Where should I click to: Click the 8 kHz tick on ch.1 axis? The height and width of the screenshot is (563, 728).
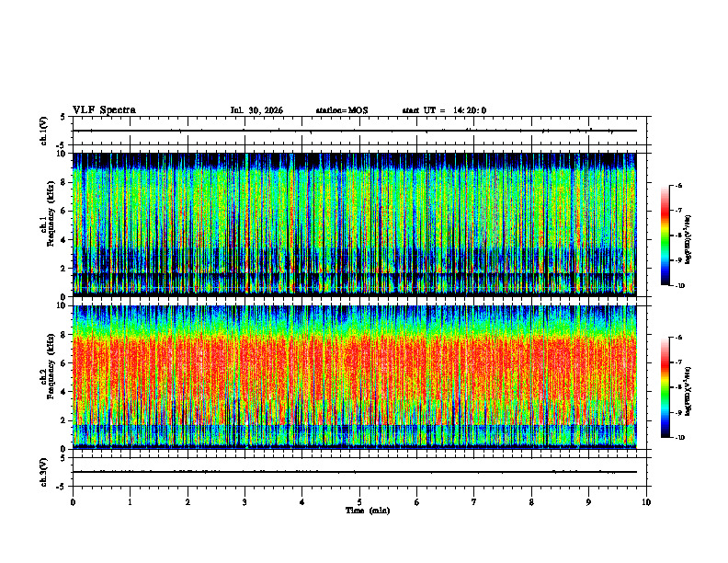(x=69, y=182)
